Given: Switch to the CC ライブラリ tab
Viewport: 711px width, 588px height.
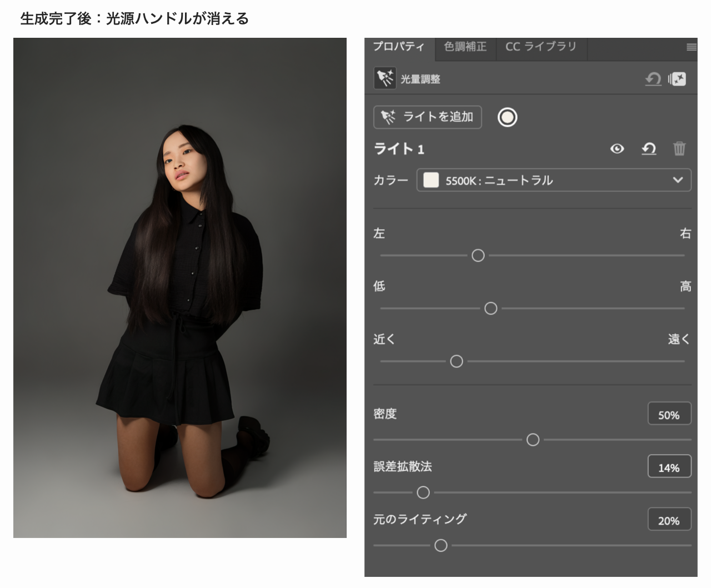Looking at the screenshot, I should pyautogui.click(x=541, y=47).
